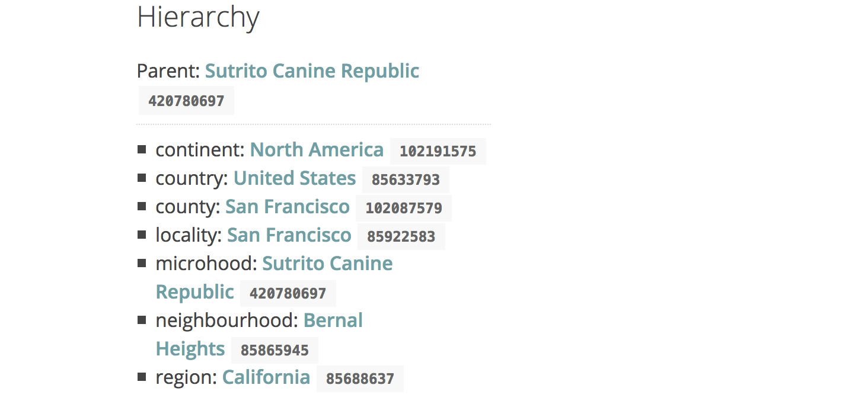This screenshot has width=868, height=404.
Task: Click the Hierarchy heading
Action: click(x=198, y=18)
